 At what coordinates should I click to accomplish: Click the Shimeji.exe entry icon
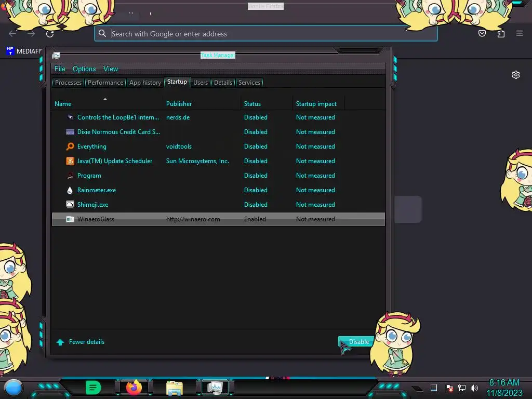tap(70, 205)
